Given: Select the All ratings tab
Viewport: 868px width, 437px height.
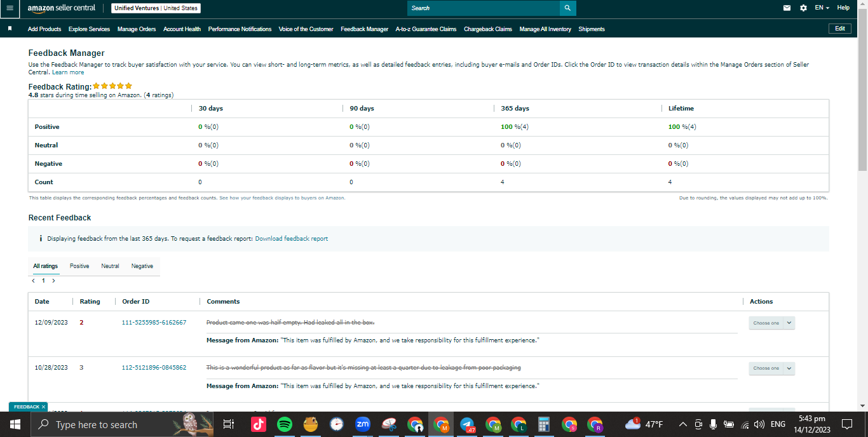Looking at the screenshot, I should click(x=45, y=266).
